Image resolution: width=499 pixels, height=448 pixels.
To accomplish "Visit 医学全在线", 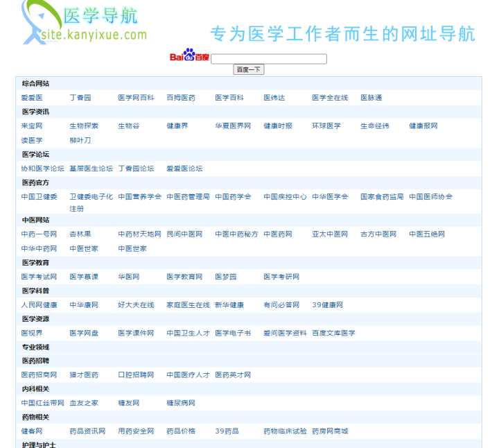I will coord(330,98).
